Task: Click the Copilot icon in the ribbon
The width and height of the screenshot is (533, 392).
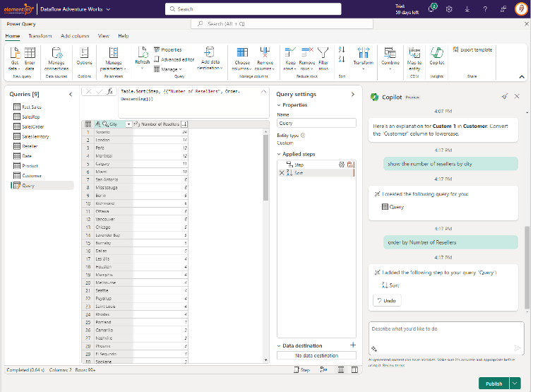Action: pos(437,54)
